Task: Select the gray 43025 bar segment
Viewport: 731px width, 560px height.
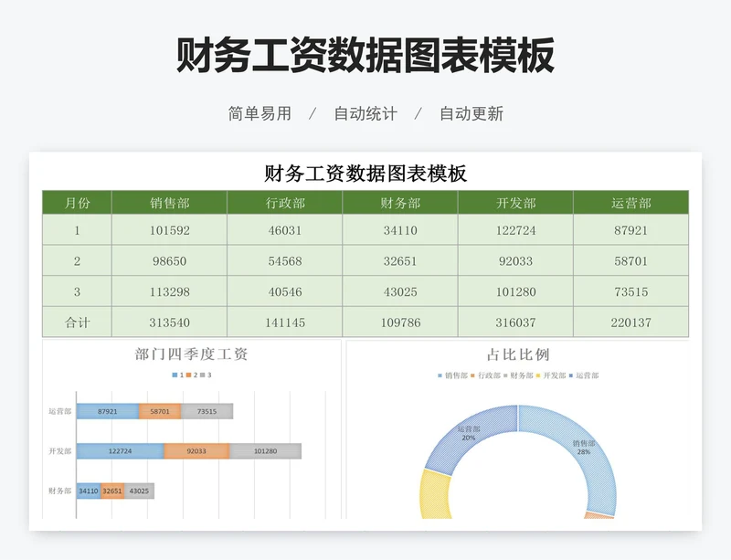Action: click(x=139, y=491)
